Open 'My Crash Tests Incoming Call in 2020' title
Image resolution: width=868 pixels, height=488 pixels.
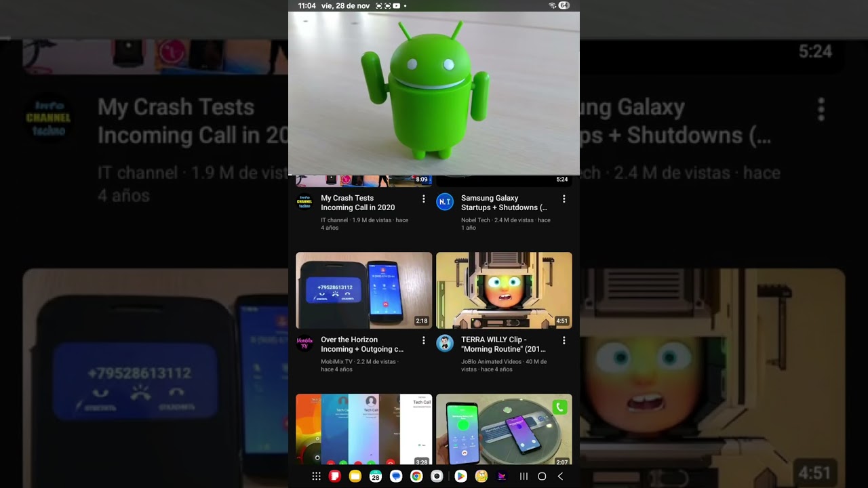[358, 203]
